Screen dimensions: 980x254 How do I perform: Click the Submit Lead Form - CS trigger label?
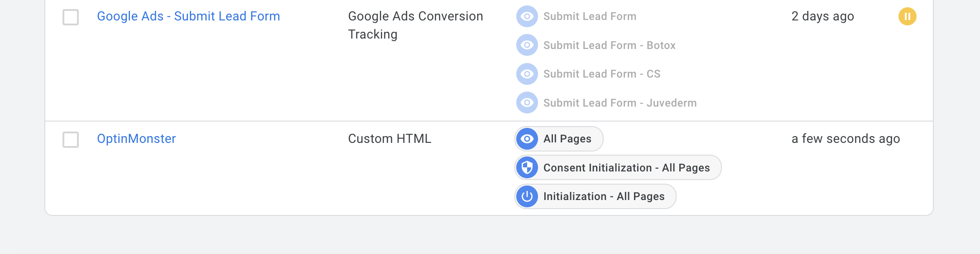602,74
